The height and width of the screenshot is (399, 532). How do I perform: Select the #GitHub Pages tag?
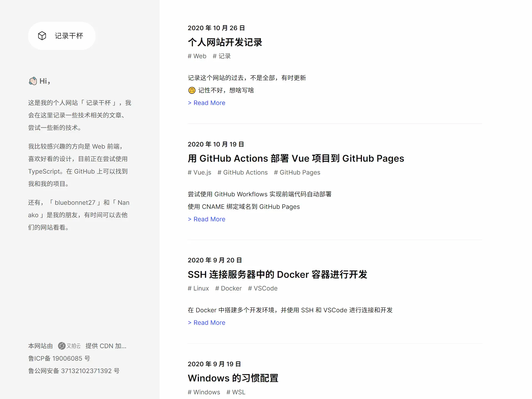pyautogui.click(x=297, y=172)
